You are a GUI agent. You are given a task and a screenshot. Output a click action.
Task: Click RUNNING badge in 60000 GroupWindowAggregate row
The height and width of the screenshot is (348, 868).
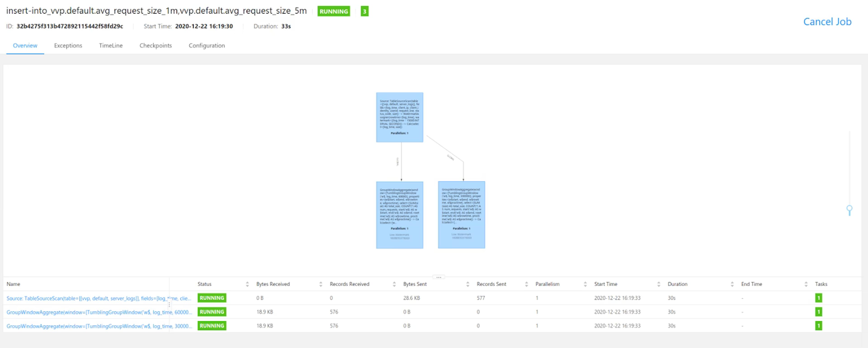[212, 312]
